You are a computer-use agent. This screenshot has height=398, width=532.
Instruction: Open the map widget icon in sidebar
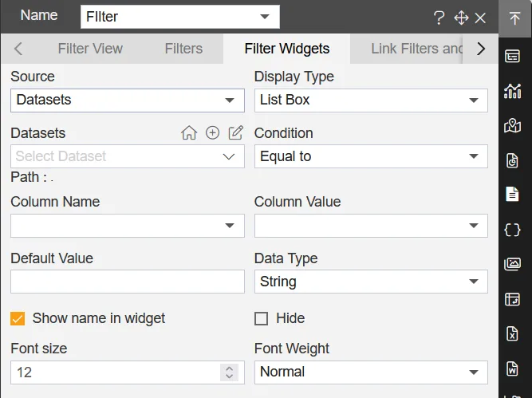coord(513,125)
